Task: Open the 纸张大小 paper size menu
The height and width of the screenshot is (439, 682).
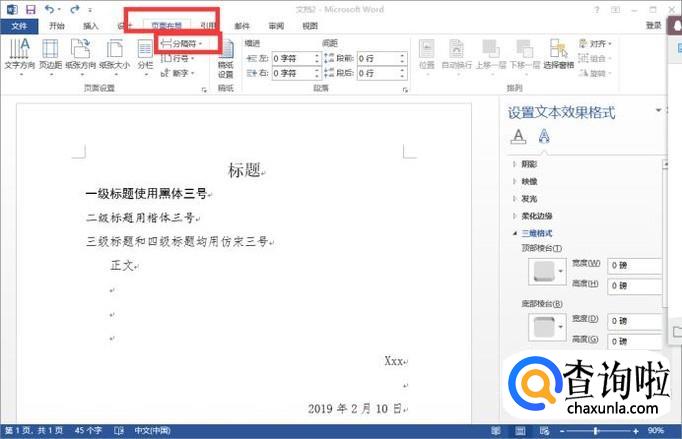Action: point(114,58)
